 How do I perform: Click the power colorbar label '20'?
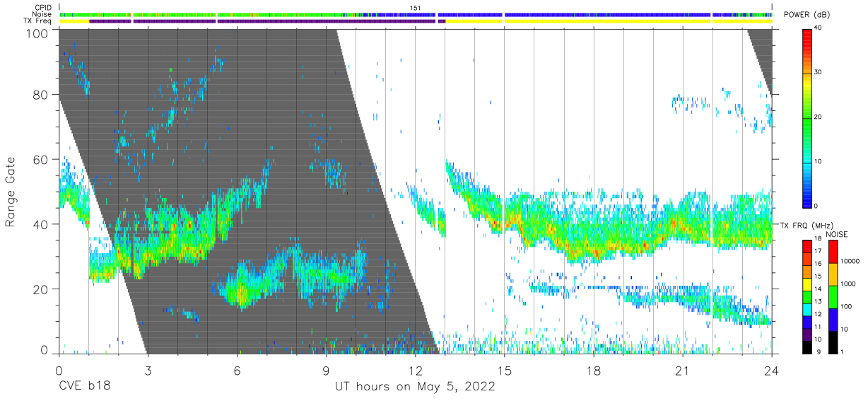coord(819,117)
